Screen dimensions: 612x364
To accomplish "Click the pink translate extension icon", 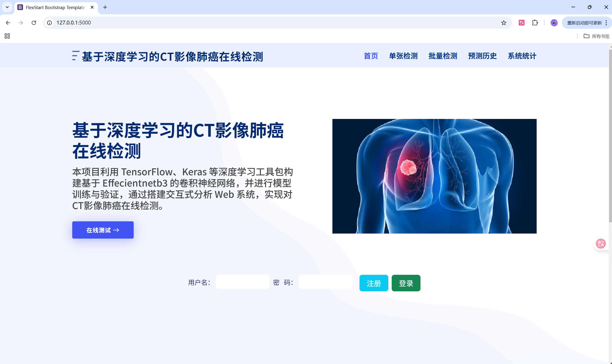I will pos(522,23).
